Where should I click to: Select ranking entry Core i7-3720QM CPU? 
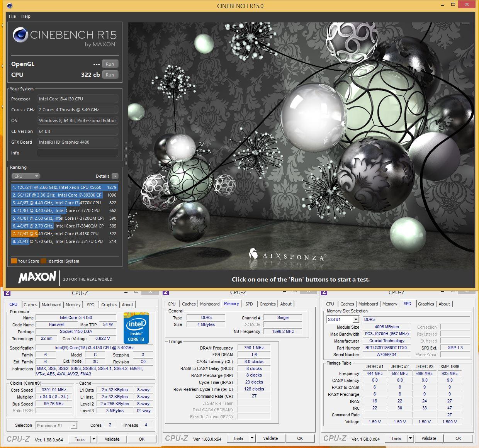[65, 218]
